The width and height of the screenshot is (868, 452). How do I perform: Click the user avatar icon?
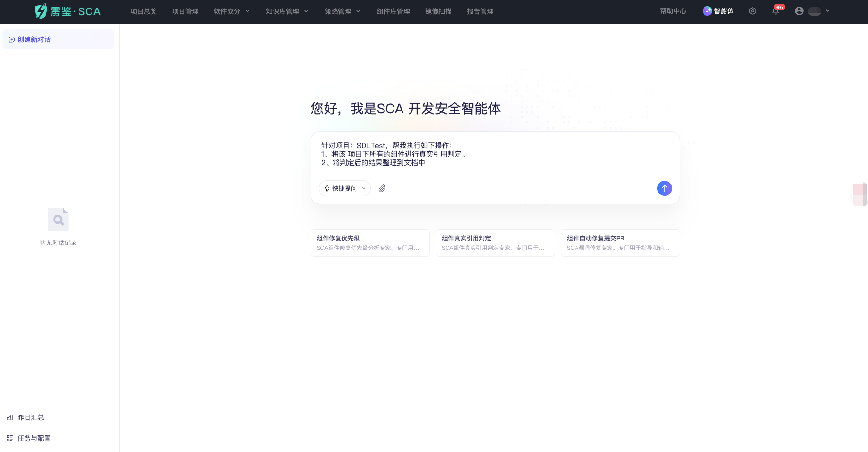click(x=799, y=11)
